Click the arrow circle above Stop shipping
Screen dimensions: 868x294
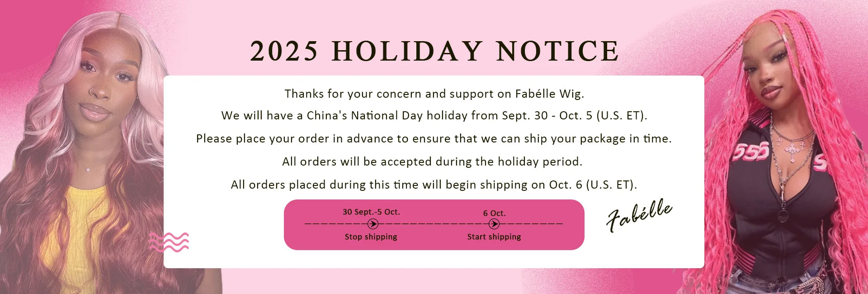[373, 224]
